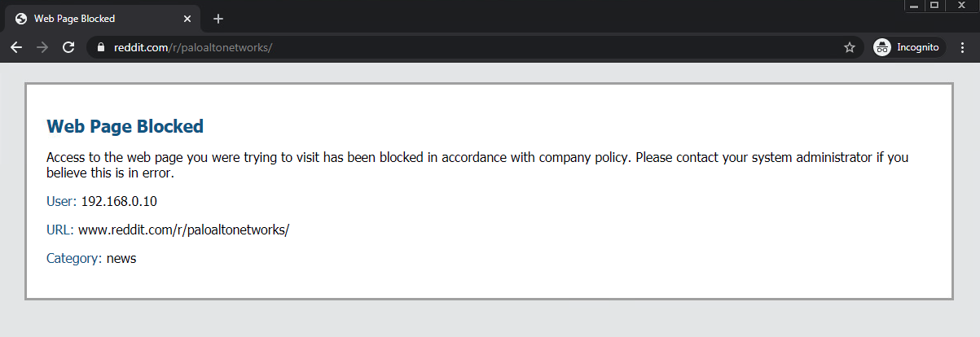This screenshot has height=337, width=980.
Task: Close the Web Page Blocked tab
Action: 187,19
